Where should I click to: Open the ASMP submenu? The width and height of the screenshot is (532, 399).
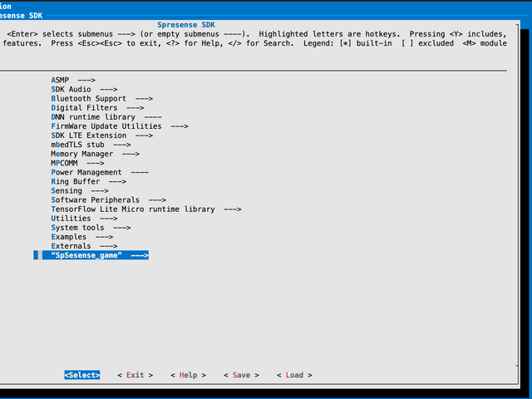click(73, 80)
